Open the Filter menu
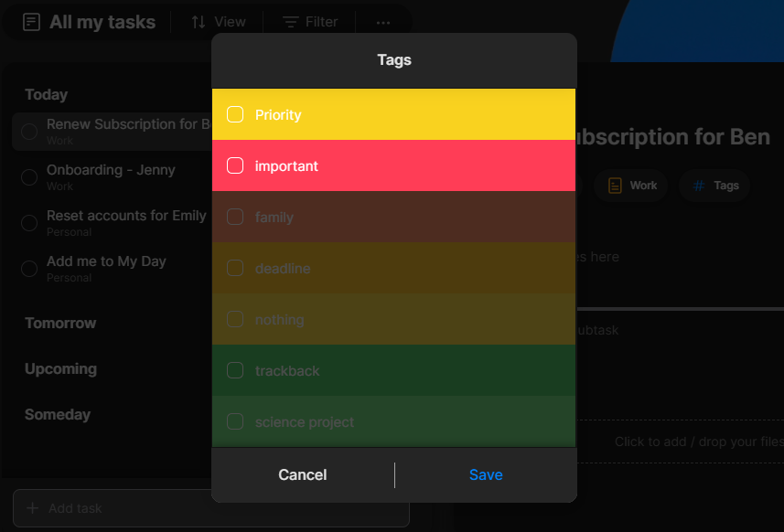 pyautogui.click(x=310, y=22)
